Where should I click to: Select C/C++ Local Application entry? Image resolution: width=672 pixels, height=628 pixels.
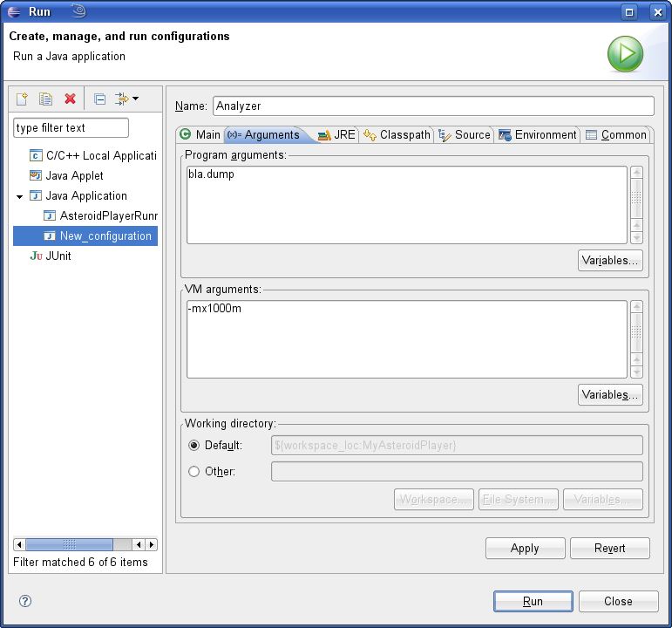tap(101, 156)
